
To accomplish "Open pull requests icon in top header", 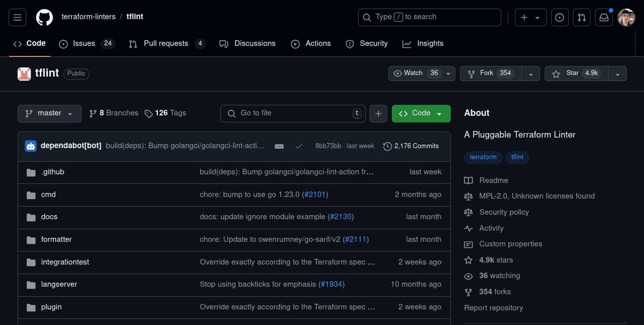I will coord(581,17).
